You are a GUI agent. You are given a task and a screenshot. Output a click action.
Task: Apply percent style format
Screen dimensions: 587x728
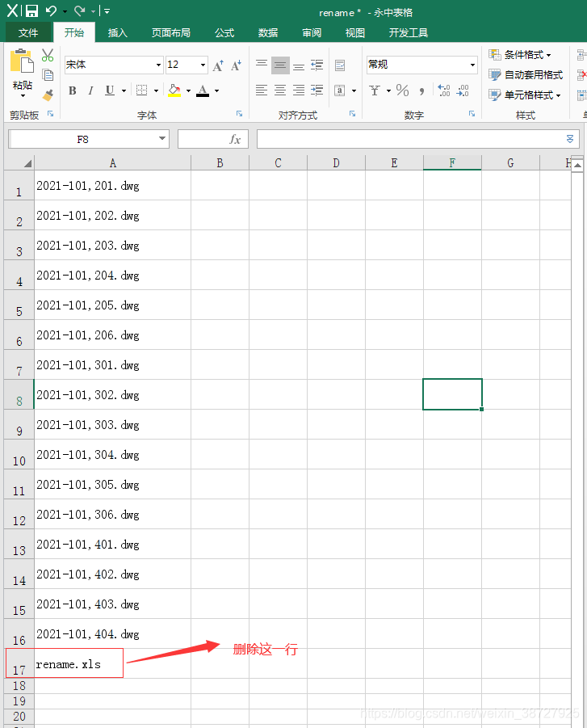click(402, 90)
